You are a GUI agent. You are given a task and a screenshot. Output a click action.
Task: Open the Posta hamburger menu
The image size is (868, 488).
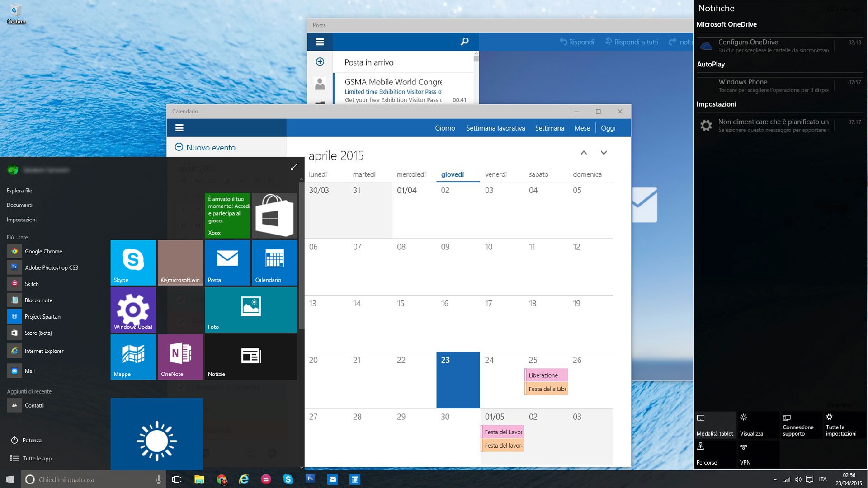320,42
